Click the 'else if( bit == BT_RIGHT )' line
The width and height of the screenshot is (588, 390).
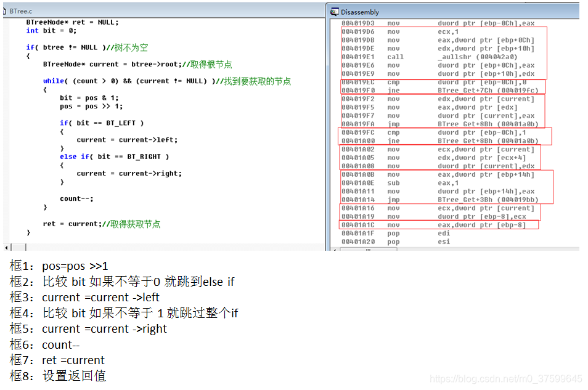pos(115,156)
